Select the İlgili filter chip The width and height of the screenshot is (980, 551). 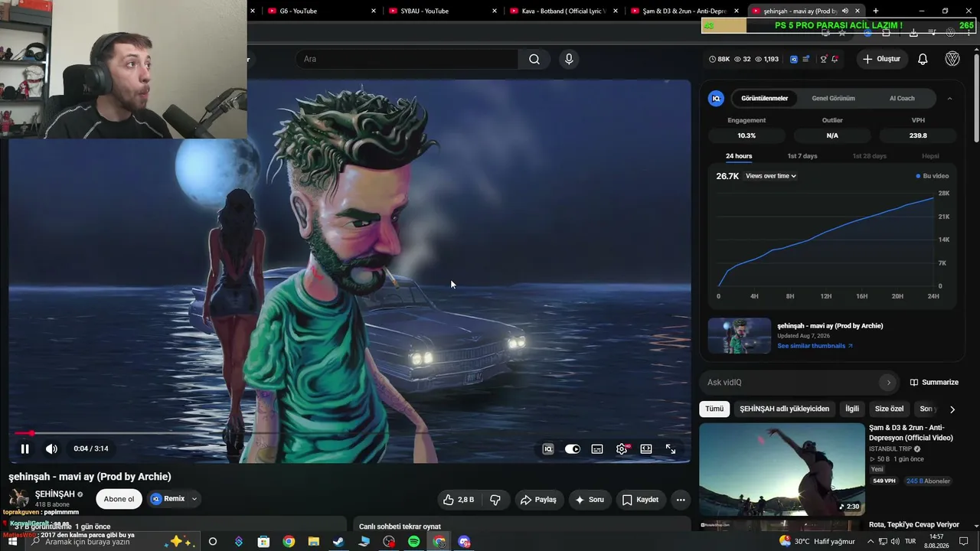click(x=852, y=409)
